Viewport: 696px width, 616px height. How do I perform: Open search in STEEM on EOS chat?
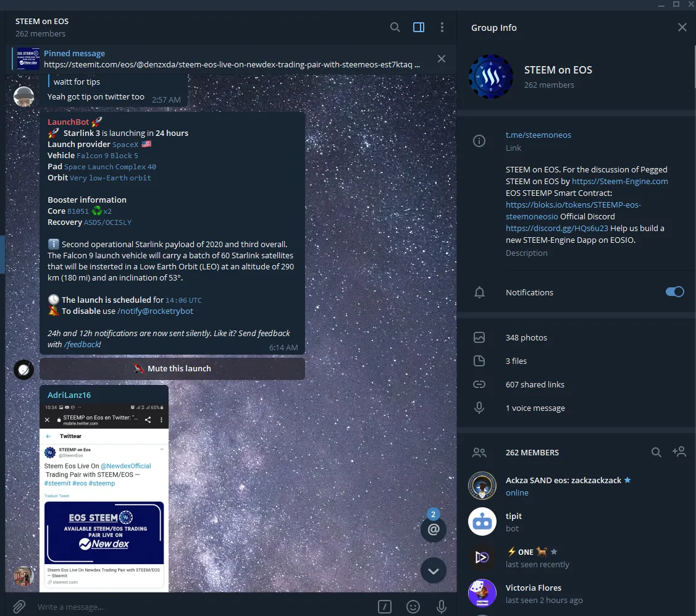click(395, 28)
